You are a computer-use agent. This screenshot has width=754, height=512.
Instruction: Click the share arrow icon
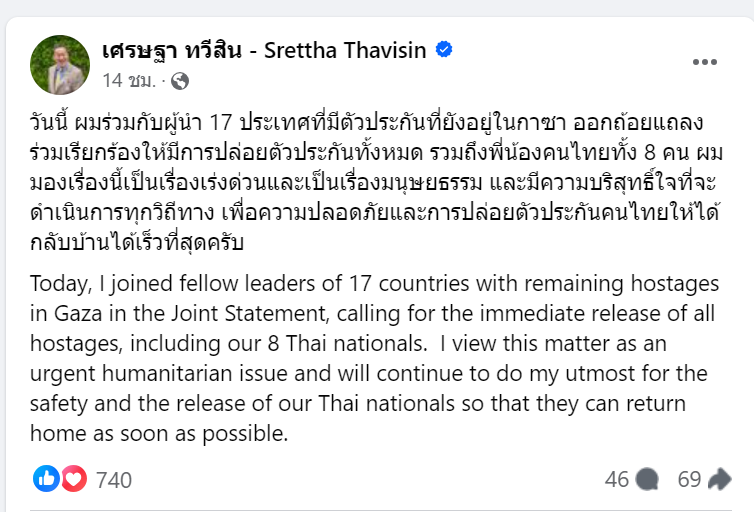[x=719, y=480]
